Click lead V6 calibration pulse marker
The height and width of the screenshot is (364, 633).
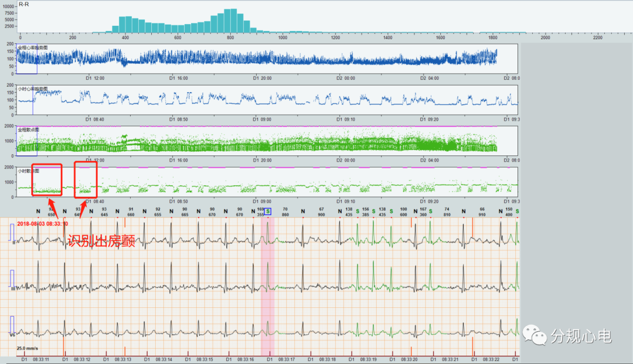12,325
